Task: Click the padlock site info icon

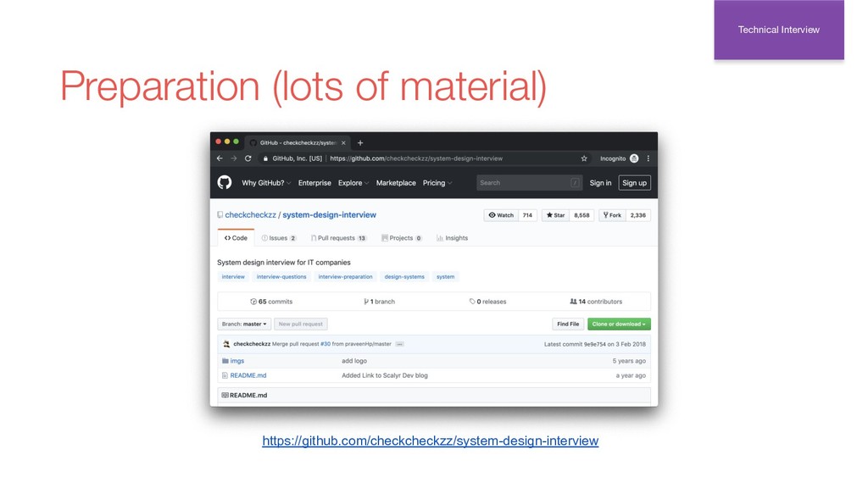Action: point(265,158)
